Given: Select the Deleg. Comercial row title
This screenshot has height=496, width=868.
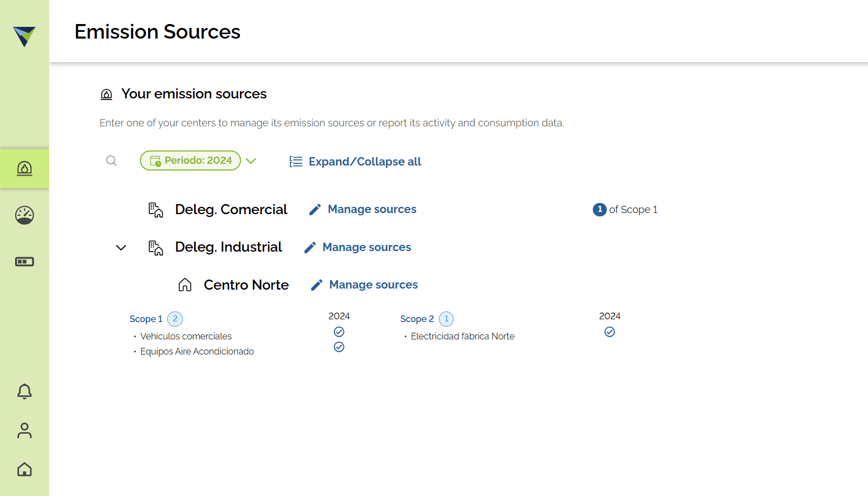Looking at the screenshot, I should 231,210.
